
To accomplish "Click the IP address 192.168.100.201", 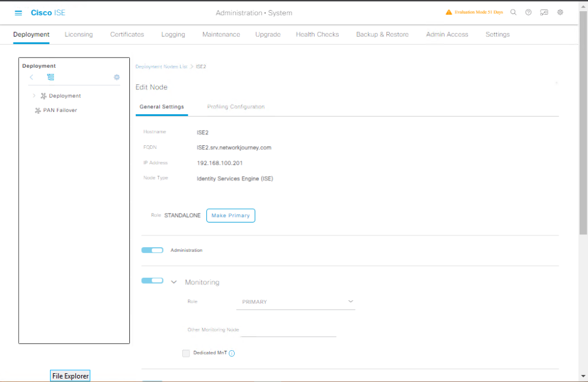I will tap(220, 163).
